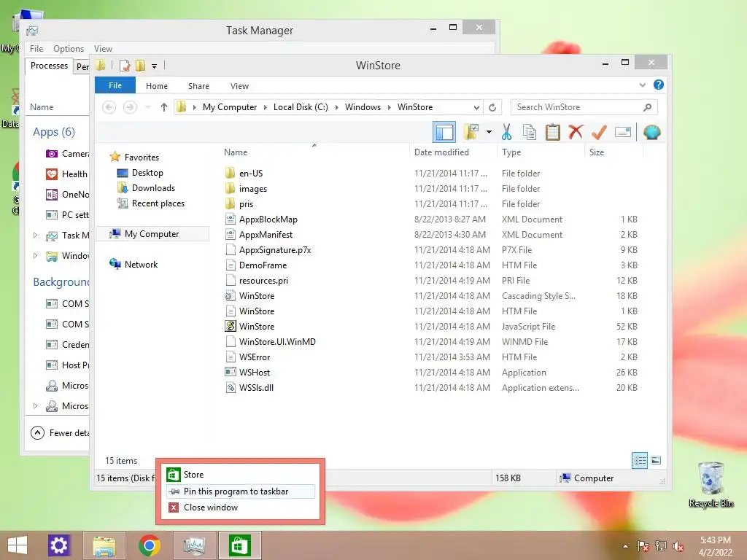Screen dimensions: 747x560
Task: Click Local Disk (C:) in breadcrumb
Action: [300, 107]
